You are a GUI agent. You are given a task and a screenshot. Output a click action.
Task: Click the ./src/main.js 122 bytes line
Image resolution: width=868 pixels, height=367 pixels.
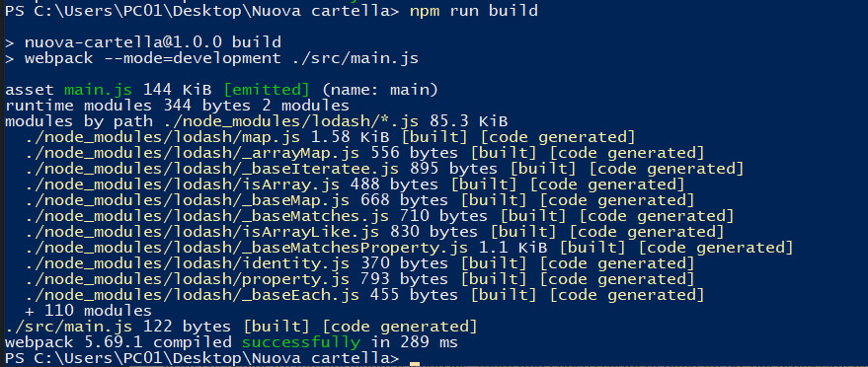click(241, 327)
